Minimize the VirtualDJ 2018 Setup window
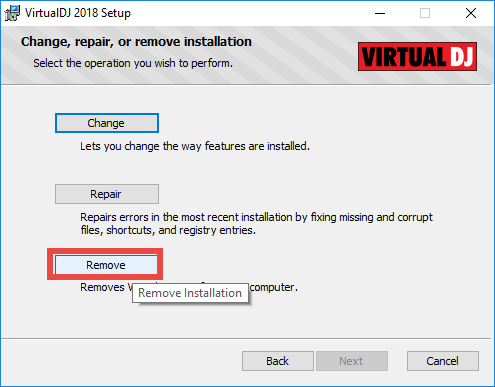495x387 pixels. click(380, 13)
